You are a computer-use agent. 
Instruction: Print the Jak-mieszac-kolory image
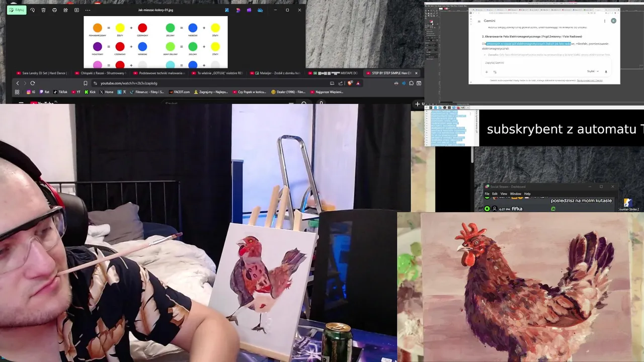54,10
